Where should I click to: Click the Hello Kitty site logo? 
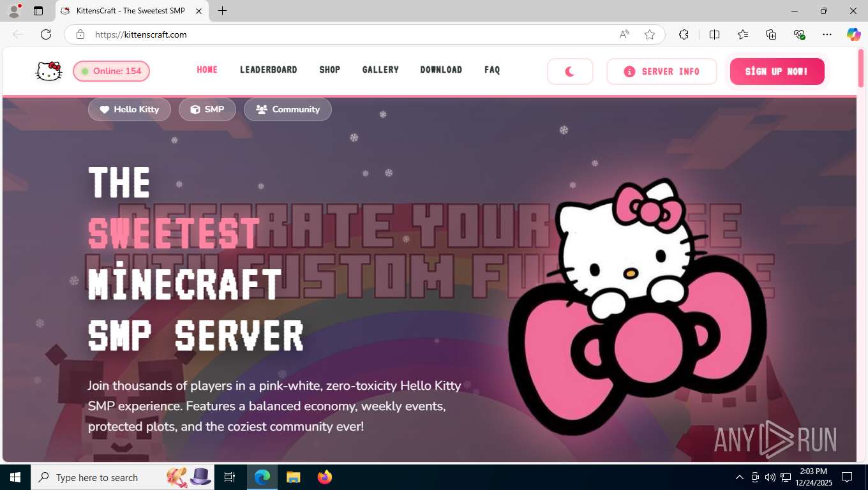click(49, 71)
